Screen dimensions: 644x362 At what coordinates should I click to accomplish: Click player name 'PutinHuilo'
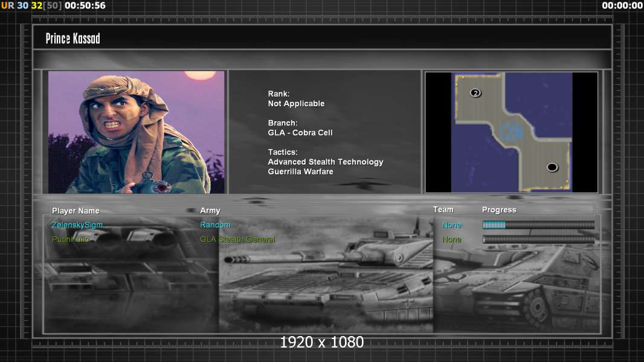click(70, 239)
